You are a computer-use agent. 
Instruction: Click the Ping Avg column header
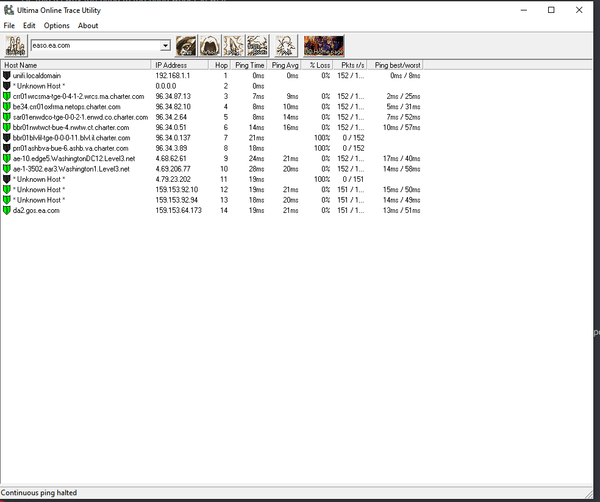coord(284,65)
